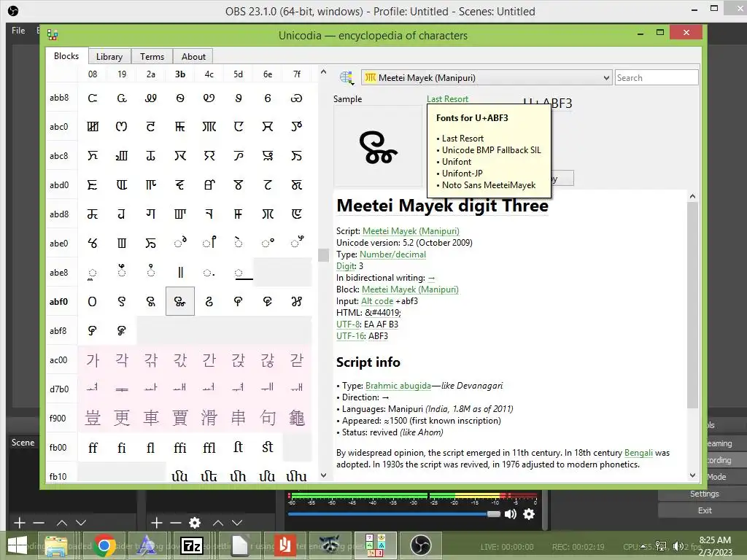Open Google Chrome from the taskbar
The width and height of the screenshot is (747, 560).
click(105, 545)
